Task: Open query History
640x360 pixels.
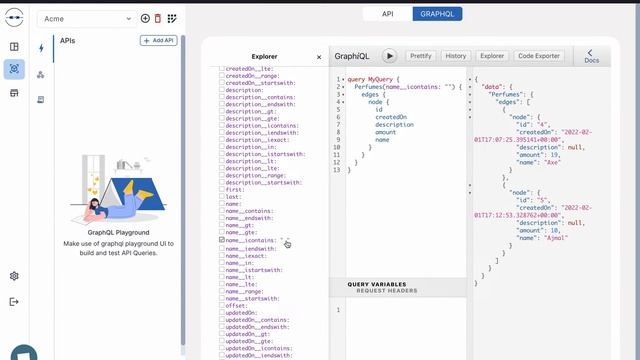Action: [456, 56]
